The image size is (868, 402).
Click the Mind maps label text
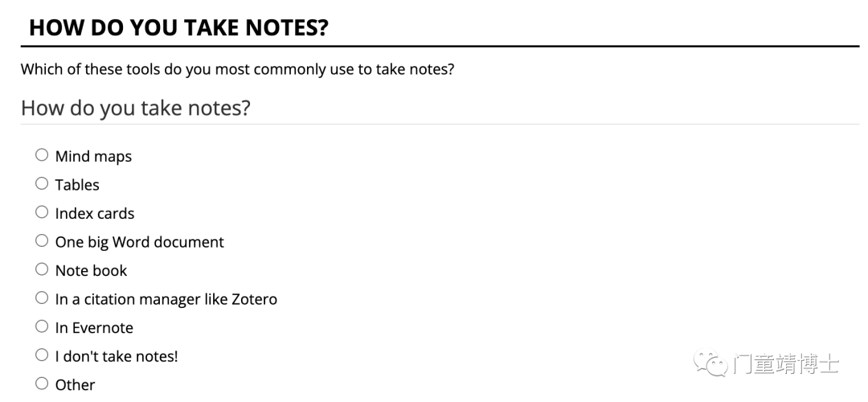pos(93,157)
